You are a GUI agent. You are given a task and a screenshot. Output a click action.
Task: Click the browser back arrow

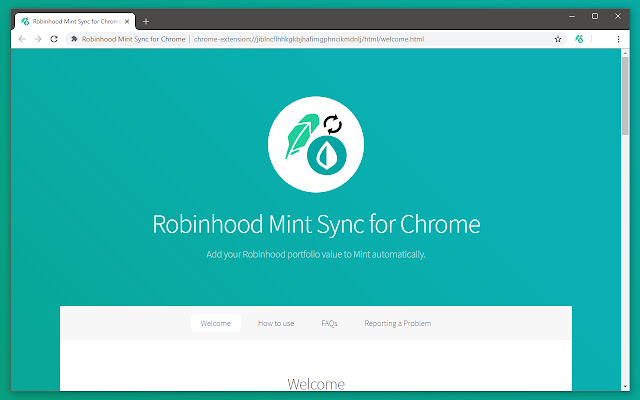click(x=22, y=39)
